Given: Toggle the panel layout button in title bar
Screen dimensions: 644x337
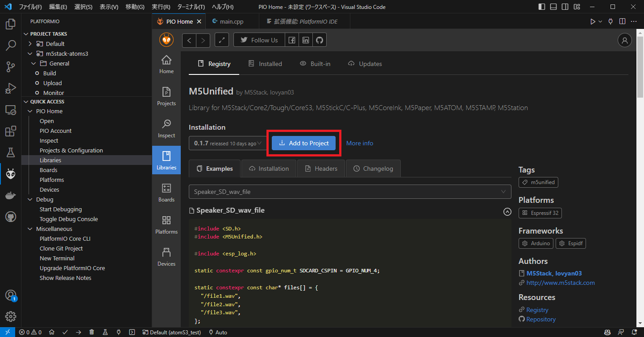Looking at the screenshot, I should (553, 7).
